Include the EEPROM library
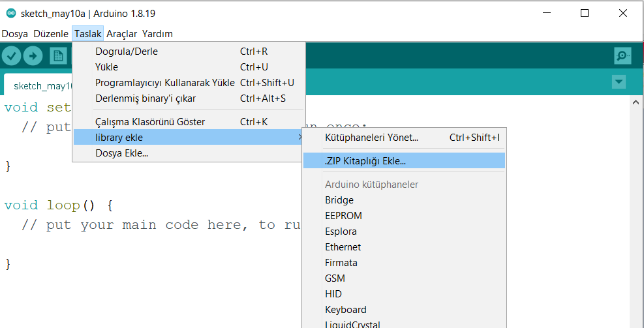 pyautogui.click(x=343, y=216)
